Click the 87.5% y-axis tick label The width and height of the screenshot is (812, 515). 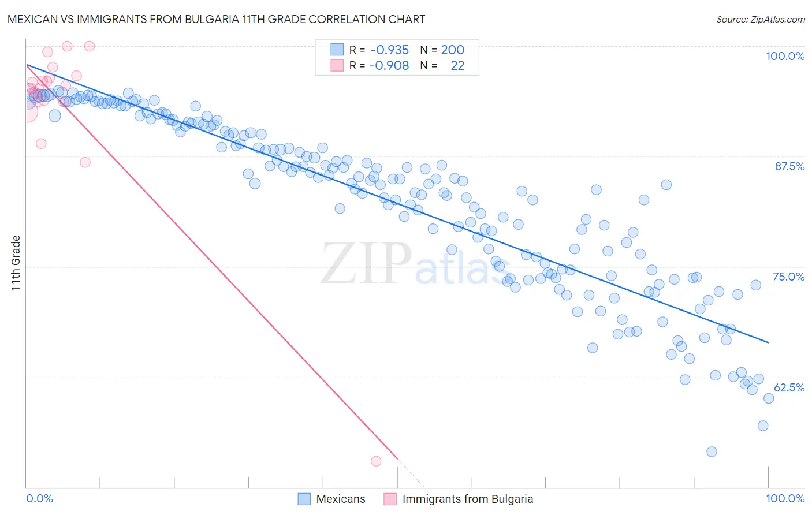click(789, 166)
